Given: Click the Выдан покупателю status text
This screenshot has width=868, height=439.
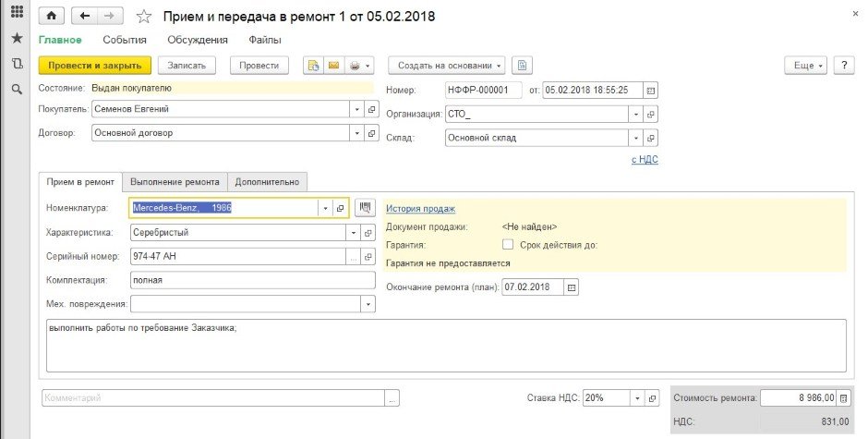Looking at the screenshot, I should [x=132, y=88].
